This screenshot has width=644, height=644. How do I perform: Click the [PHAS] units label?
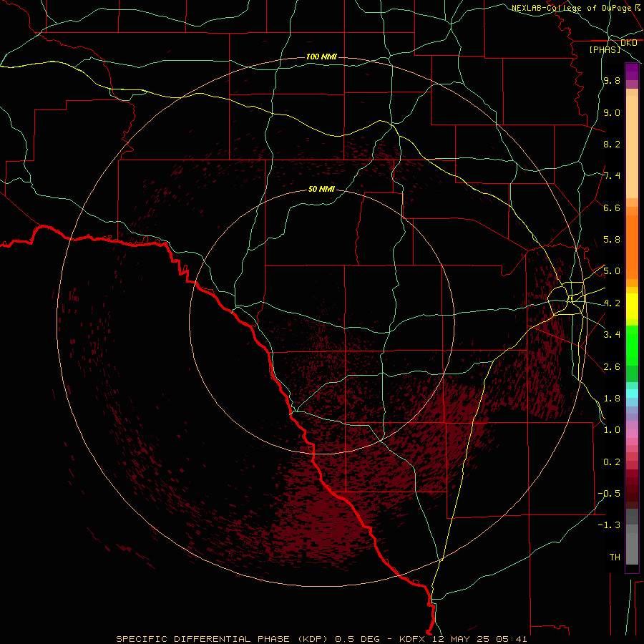[605, 49]
